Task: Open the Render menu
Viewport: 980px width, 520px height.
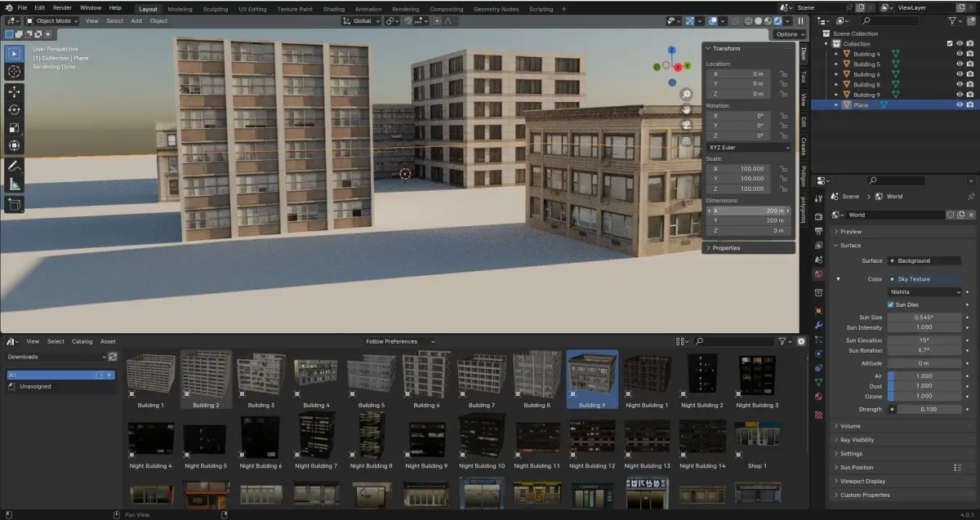Action: point(62,7)
